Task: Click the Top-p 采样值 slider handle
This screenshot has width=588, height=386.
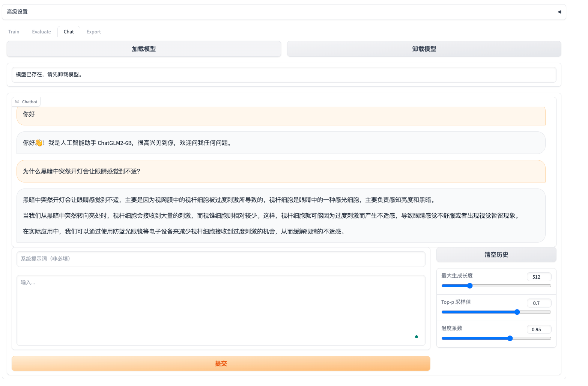Action: [x=517, y=312]
